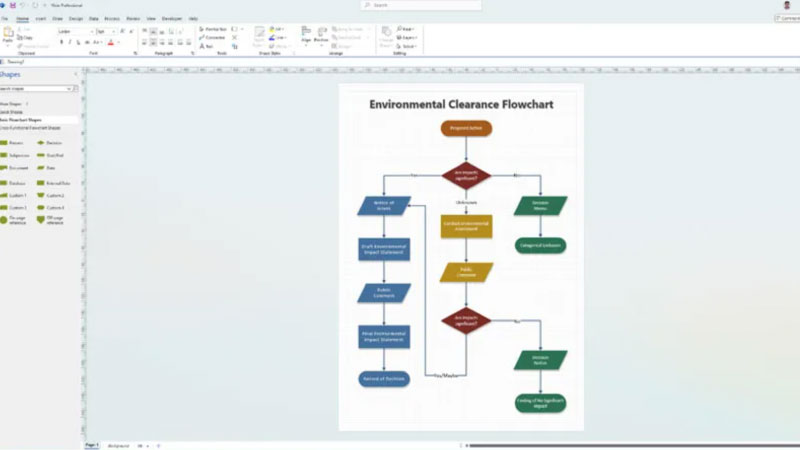Select the Document shape in stencil
800x450 pixels.
coord(14,168)
